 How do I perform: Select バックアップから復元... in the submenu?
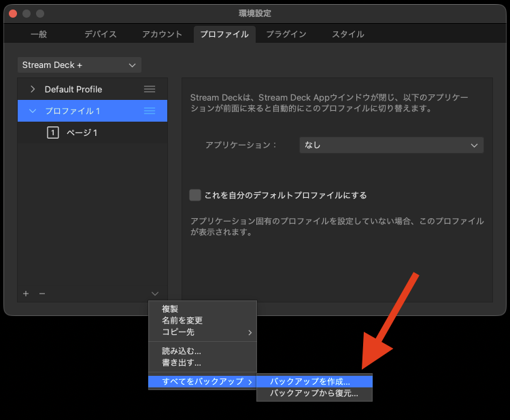tap(314, 393)
